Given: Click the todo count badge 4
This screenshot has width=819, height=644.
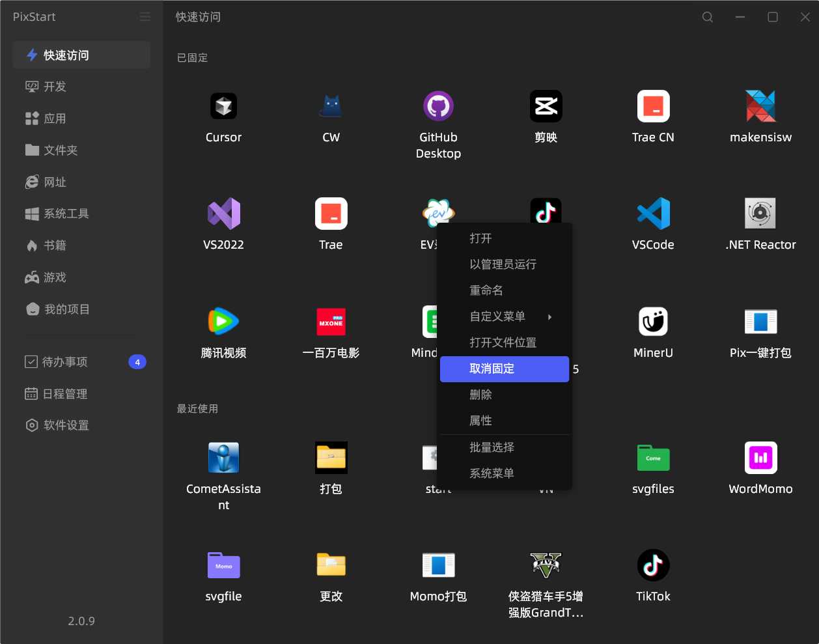Looking at the screenshot, I should [x=137, y=362].
